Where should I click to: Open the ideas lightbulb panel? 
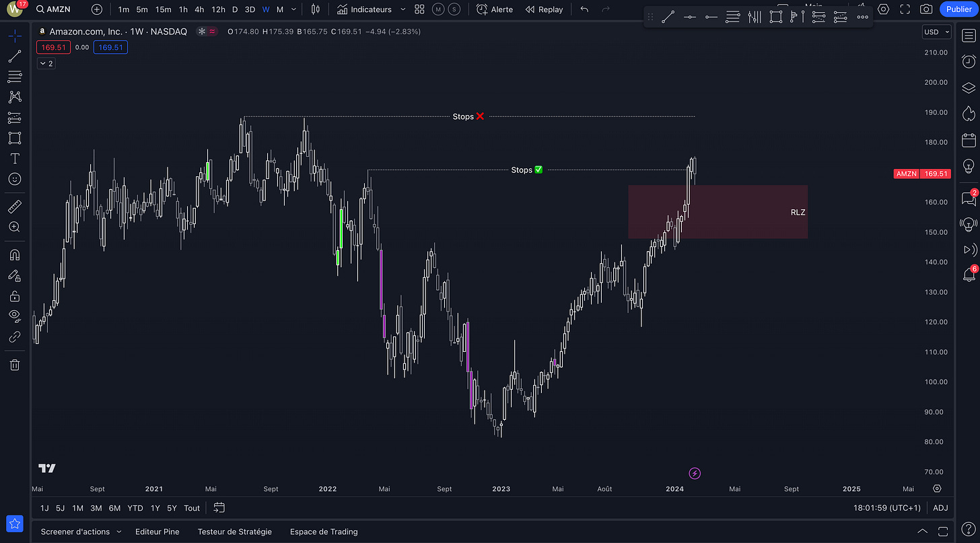coord(969,166)
